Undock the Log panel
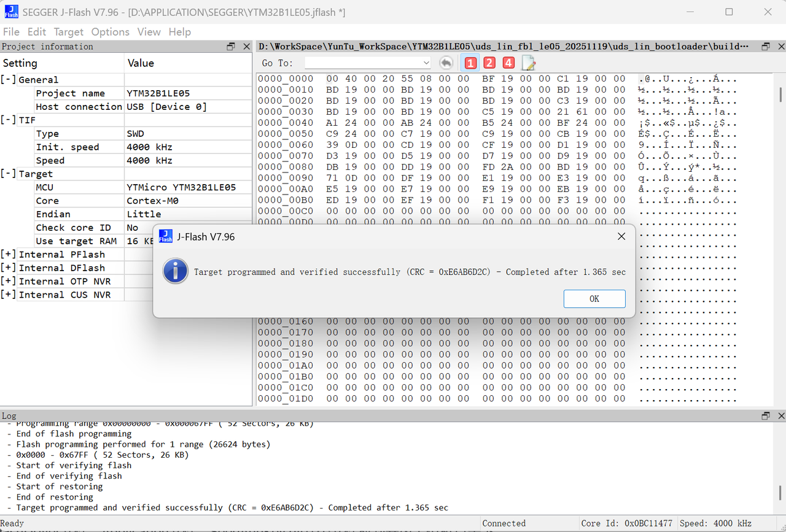 coord(765,416)
